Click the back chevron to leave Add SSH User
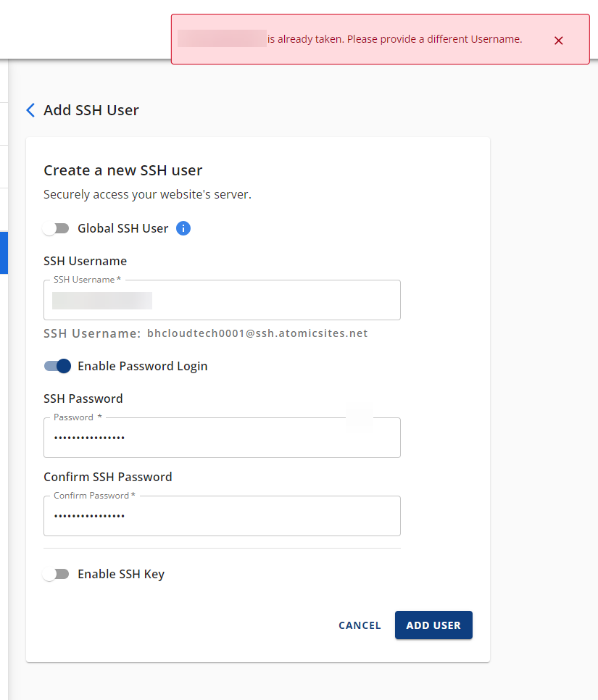This screenshot has width=598, height=700. pos(30,109)
